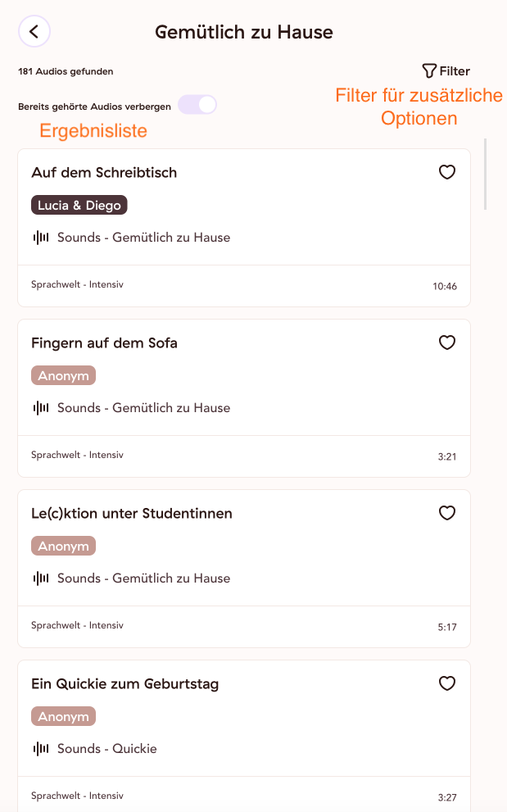Screen dimensions: 507x812
Task: Select the 'Anonym' tag under 'Fingern auf dem Sofa'
Action: pyautogui.click(x=63, y=375)
